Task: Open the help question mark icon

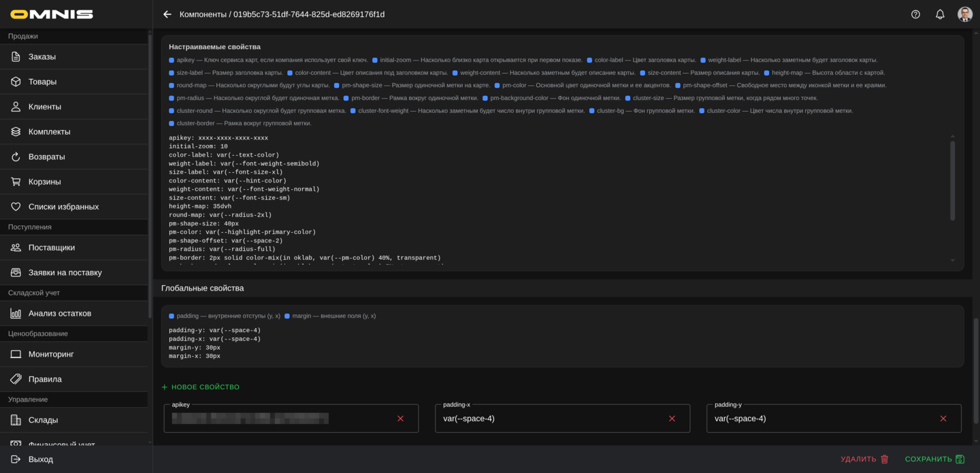Action: (915, 14)
